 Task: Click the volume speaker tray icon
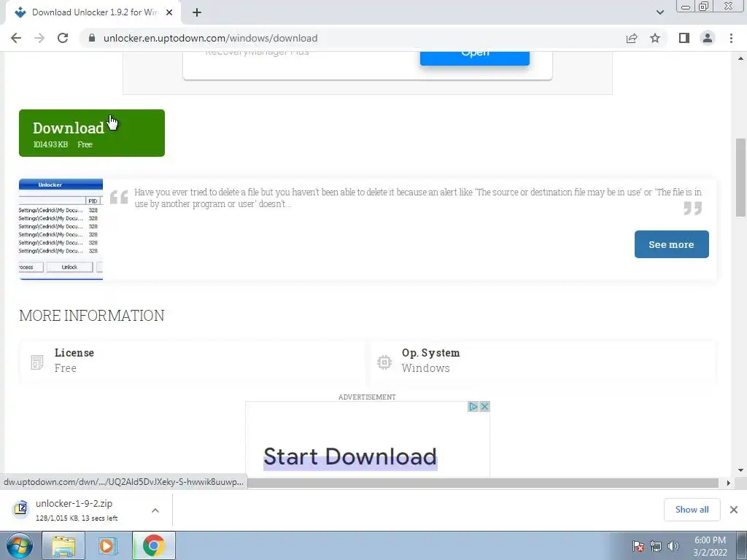[673, 546]
